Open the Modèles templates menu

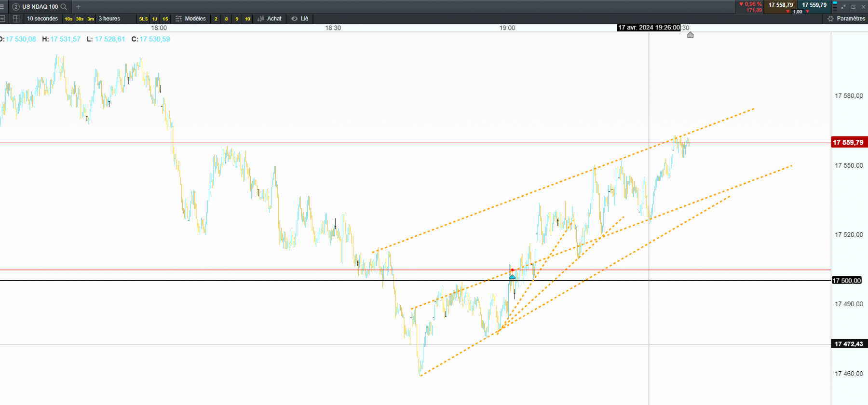(x=190, y=19)
